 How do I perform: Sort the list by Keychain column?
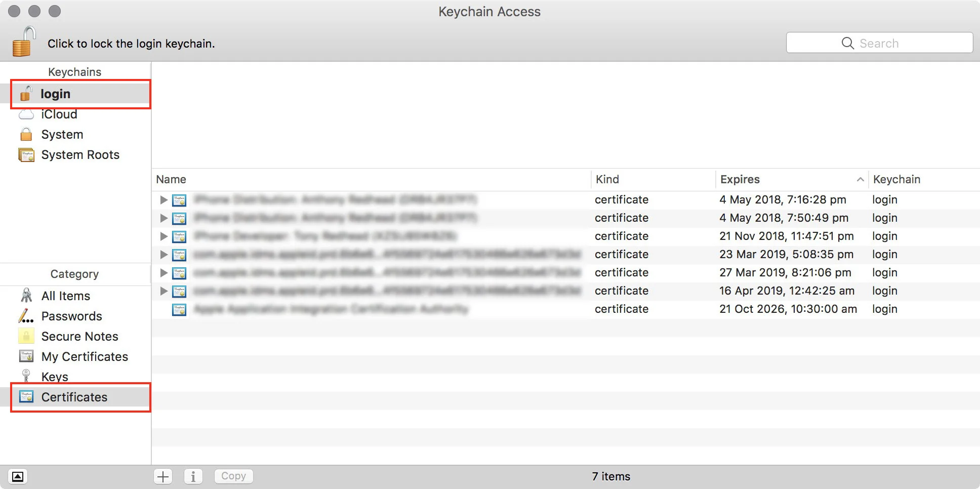pos(924,180)
